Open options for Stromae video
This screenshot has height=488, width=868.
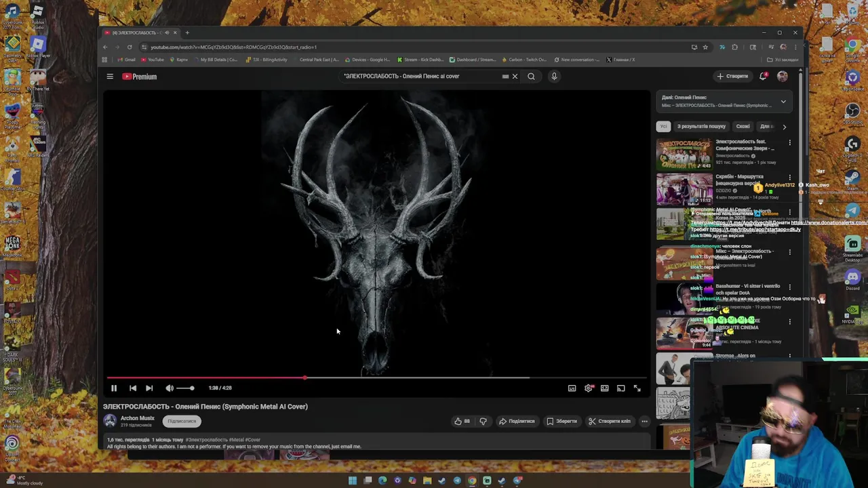tap(789, 357)
